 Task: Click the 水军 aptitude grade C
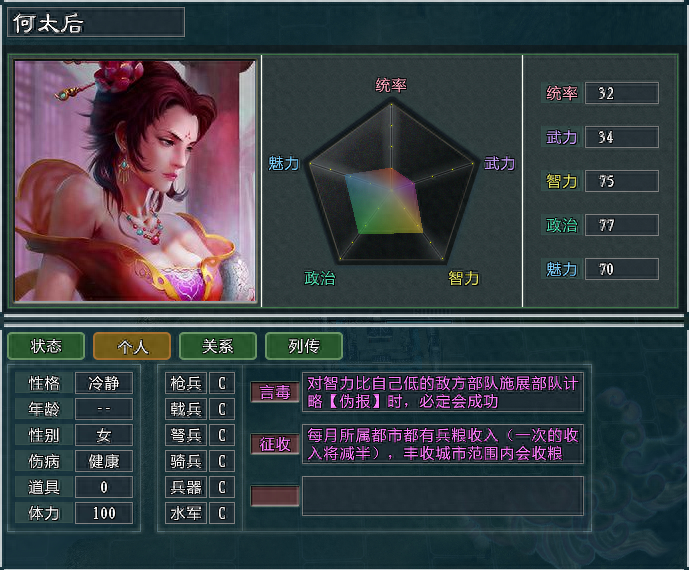[222, 513]
